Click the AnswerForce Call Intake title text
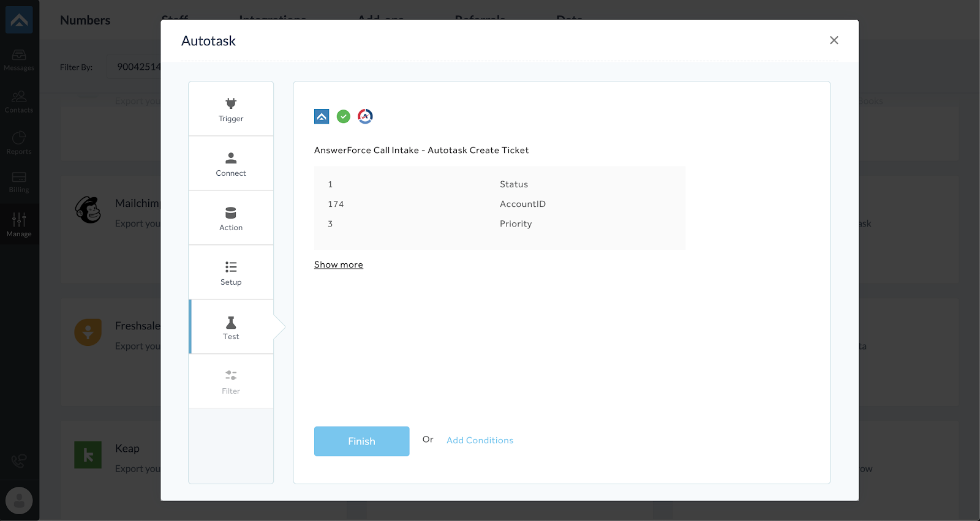 pyautogui.click(x=421, y=150)
